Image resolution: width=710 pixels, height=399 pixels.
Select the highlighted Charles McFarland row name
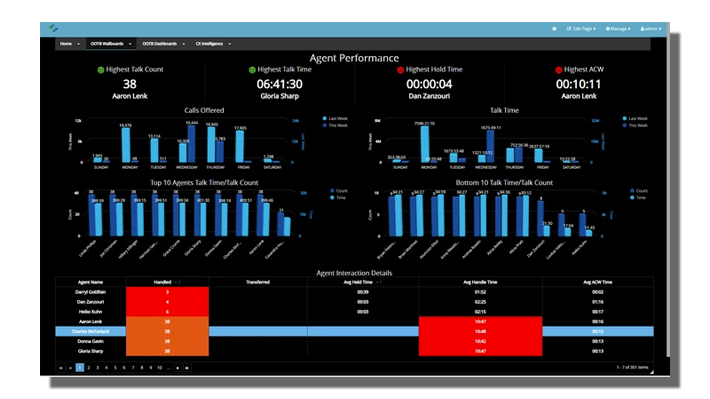[91, 332]
